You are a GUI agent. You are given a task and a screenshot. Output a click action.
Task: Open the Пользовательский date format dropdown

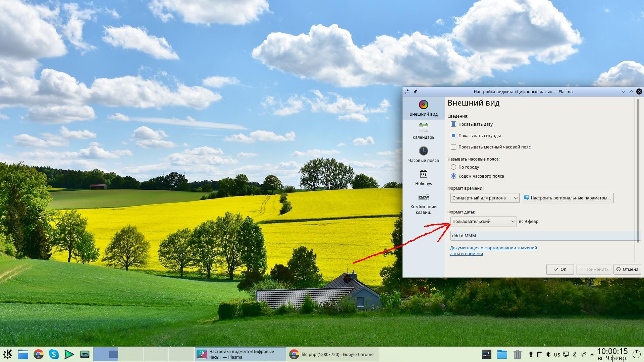(x=483, y=221)
